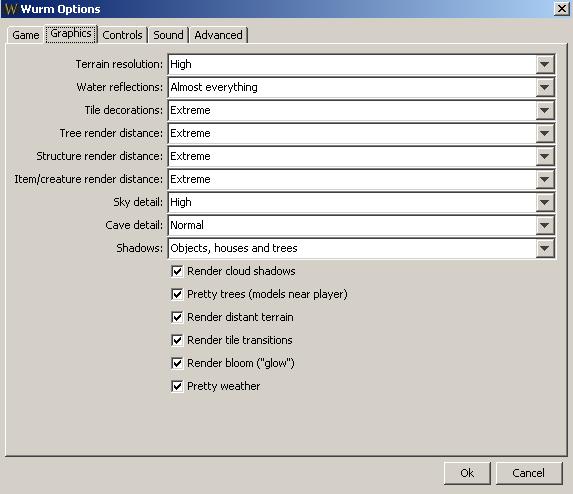Click the "Structure render distance:" label

(x=99, y=156)
